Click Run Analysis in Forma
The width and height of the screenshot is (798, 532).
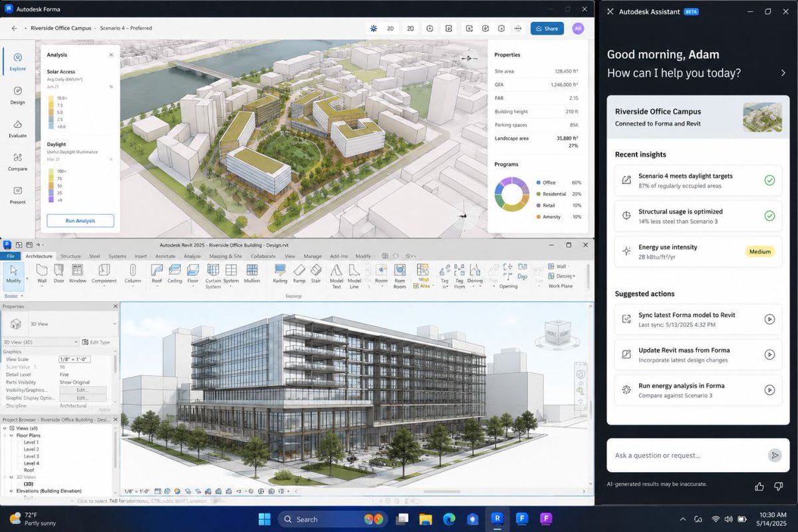(80, 221)
